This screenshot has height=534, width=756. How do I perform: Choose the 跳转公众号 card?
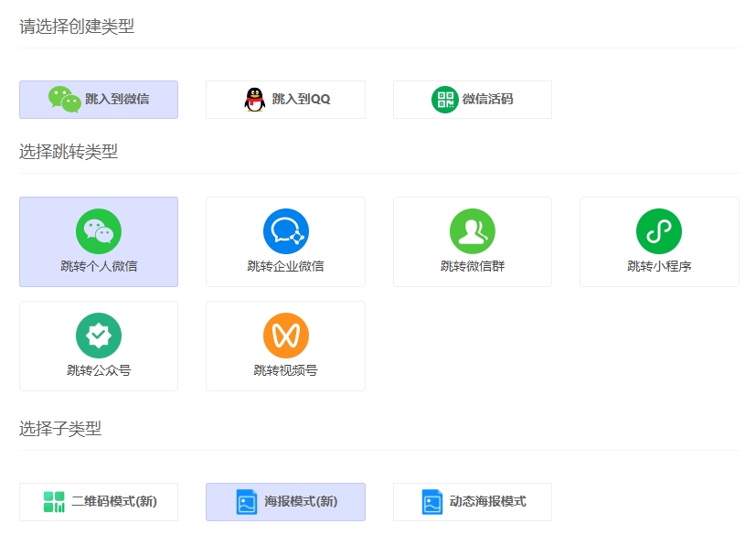pos(99,346)
